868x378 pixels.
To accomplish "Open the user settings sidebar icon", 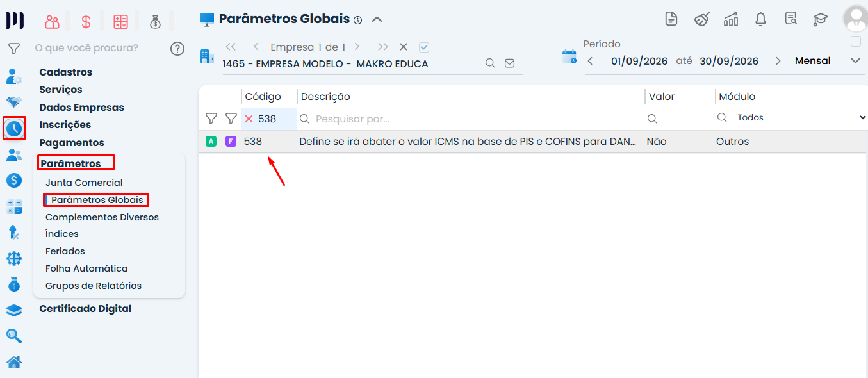I will click(14, 76).
